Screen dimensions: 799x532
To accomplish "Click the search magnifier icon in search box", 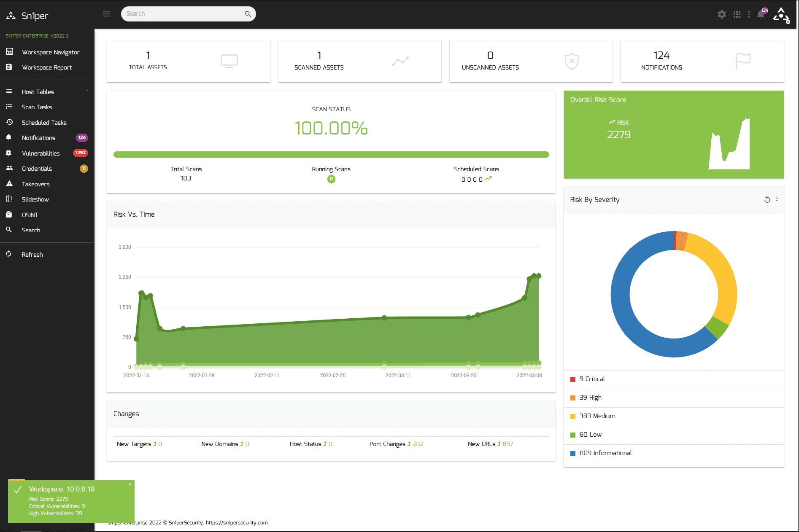I will pos(248,14).
